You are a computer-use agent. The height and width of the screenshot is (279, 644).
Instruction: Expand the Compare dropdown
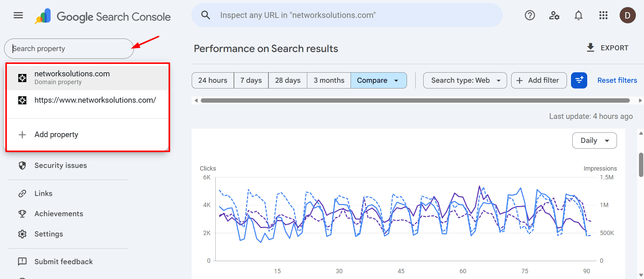pyautogui.click(x=378, y=80)
